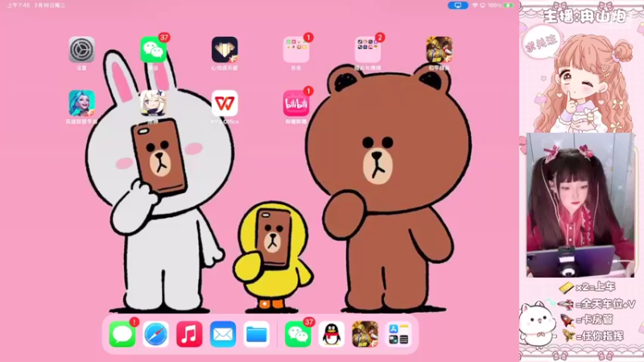Screen dimensions: 644x362
Task: Open the folder with badge 2
Action: [368, 50]
